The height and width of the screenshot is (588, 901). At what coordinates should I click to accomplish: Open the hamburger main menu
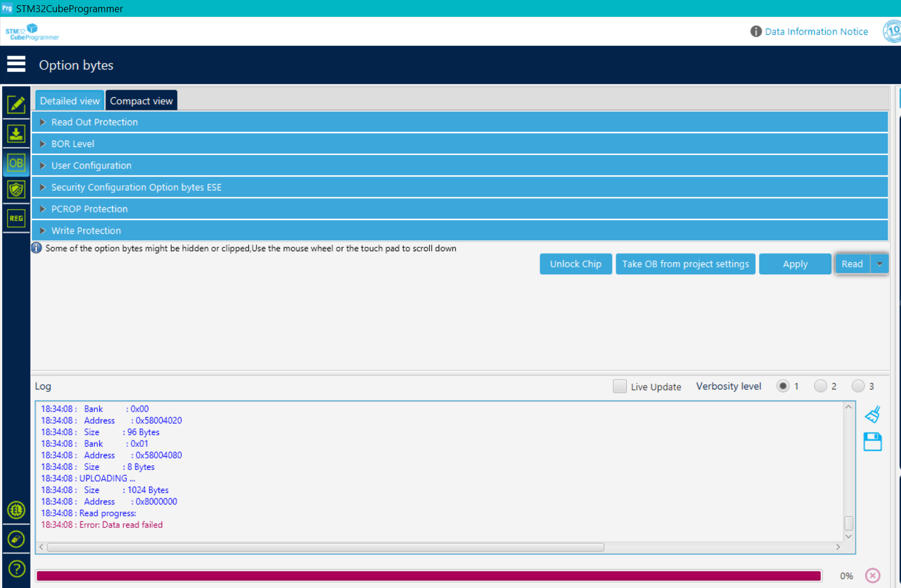16,64
